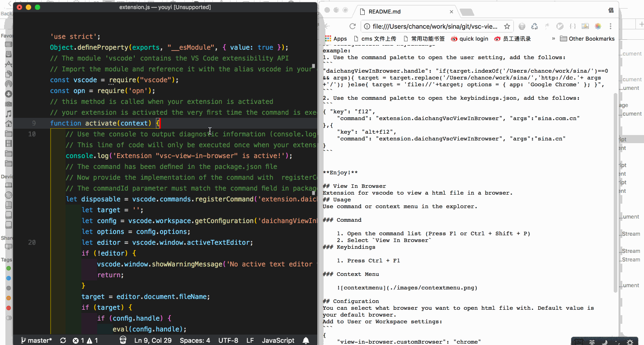Click line number 20 in the editor gutter
The width and height of the screenshot is (644, 345).
[x=32, y=242]
